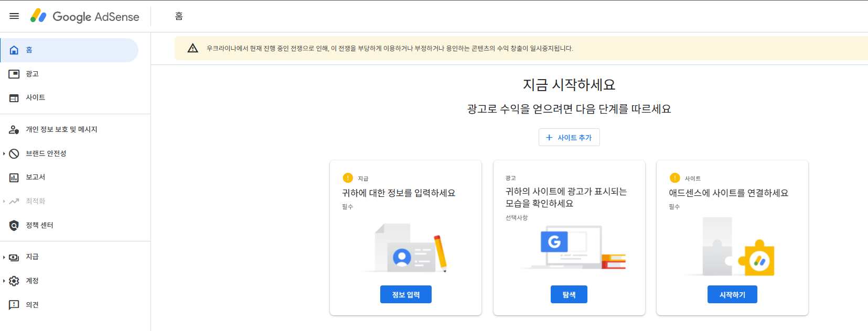Open the 홈 sidebar menu item
This screenshot has width=868, height=331.
point(69,50)
